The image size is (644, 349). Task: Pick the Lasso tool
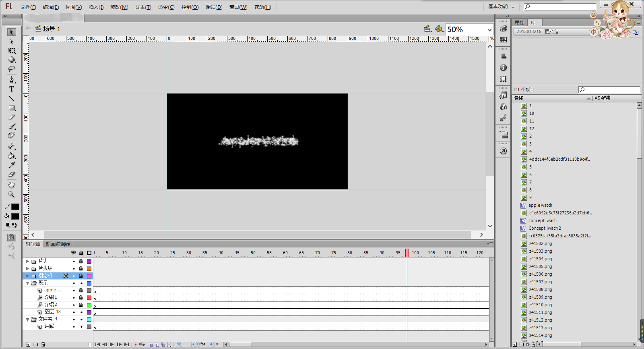[12, 69]
